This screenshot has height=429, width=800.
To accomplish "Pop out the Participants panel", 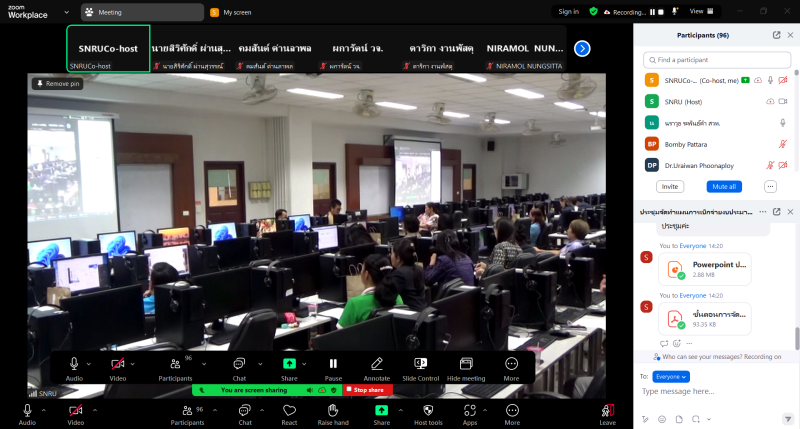I will (x=777, y=35).
